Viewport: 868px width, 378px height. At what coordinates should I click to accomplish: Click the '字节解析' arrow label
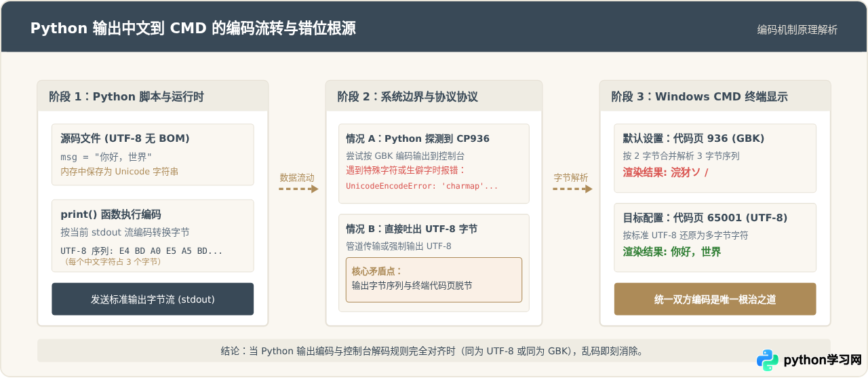[571, 178]
